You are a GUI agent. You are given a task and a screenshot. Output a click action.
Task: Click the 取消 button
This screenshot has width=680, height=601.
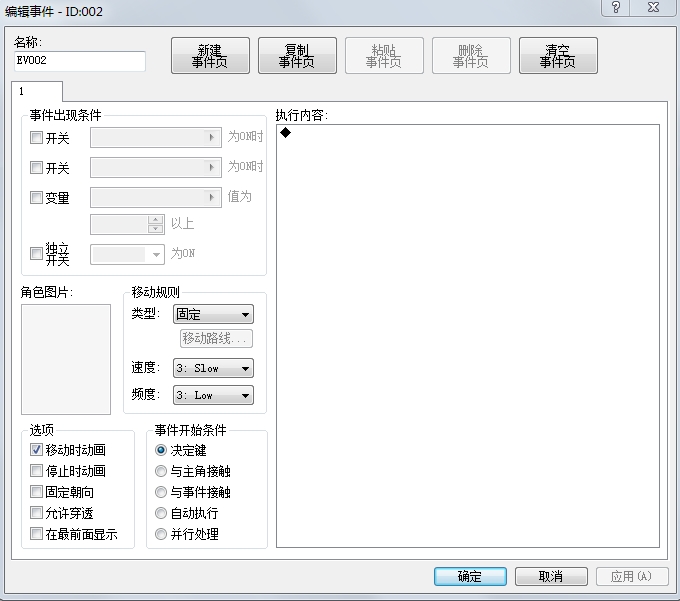tap(551, 576)
